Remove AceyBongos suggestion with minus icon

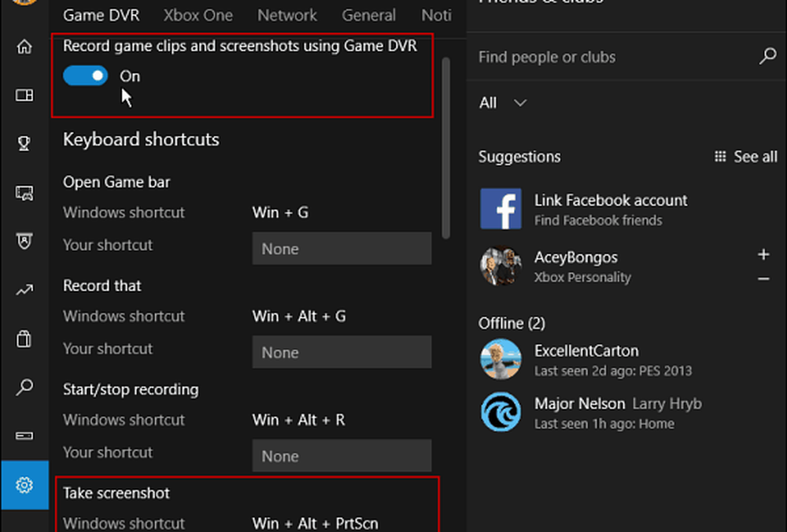763,279
